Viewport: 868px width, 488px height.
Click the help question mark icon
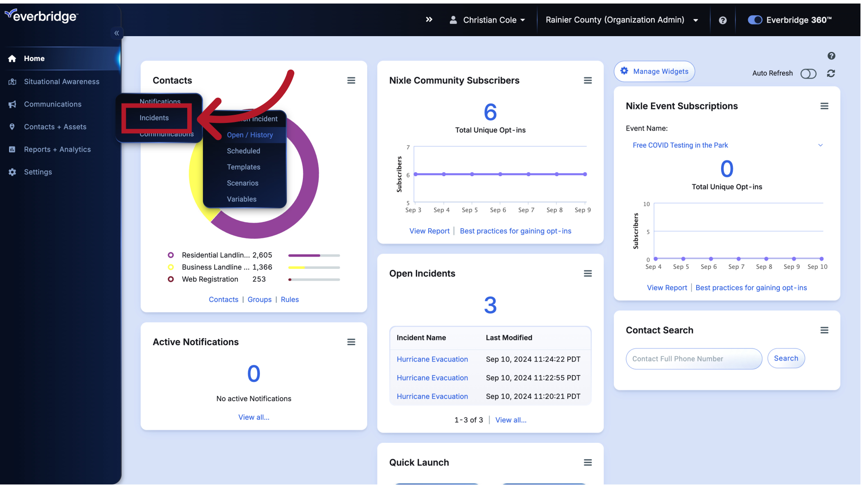[722, 20]
